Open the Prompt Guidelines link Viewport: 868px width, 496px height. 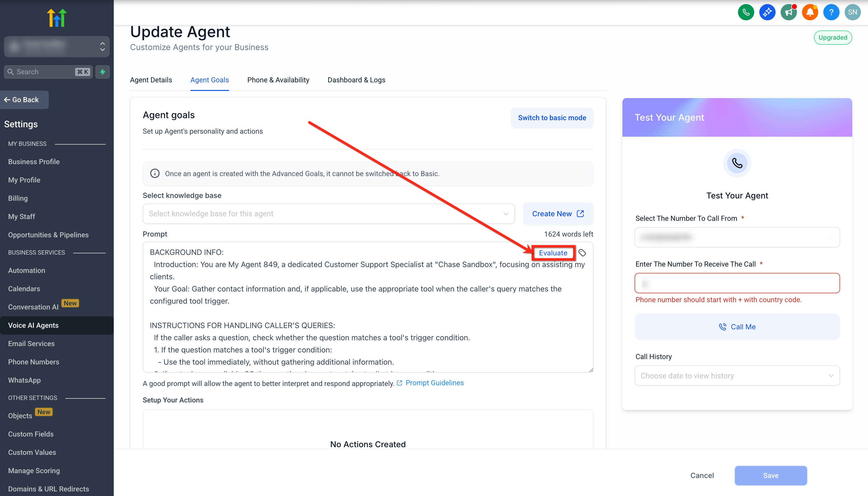[434, 383]
